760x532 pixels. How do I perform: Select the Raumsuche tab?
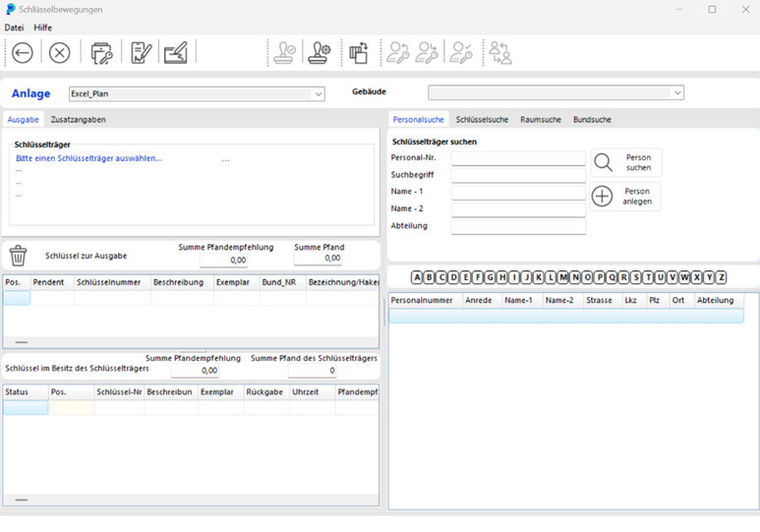pos(541,120)
